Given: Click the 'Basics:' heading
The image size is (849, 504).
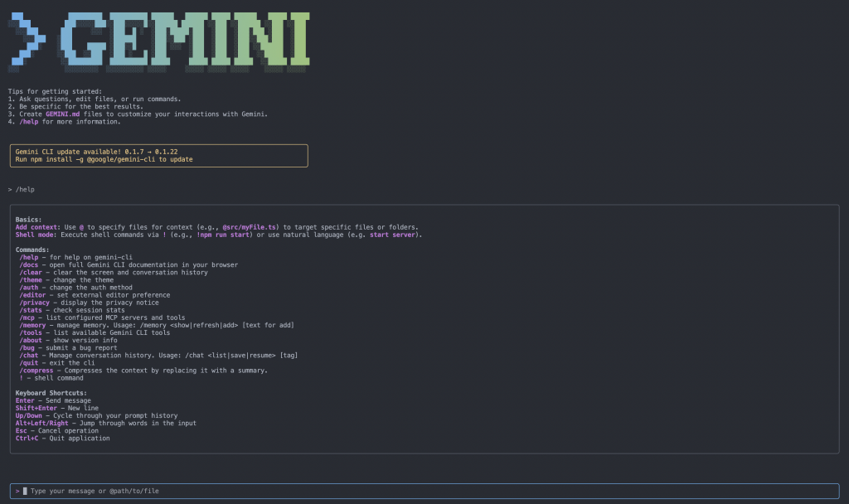Looking at the screenshot, I should (x=29, y=220).
